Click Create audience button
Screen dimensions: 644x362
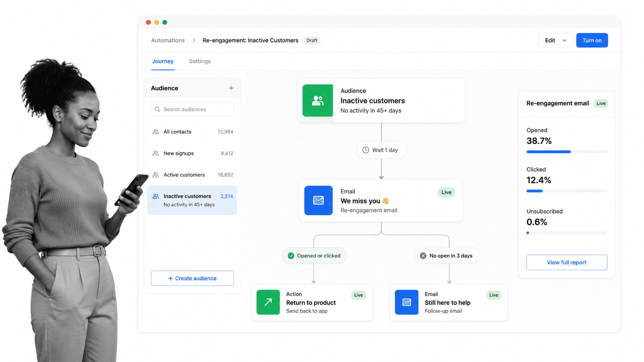tap(192, 278)
